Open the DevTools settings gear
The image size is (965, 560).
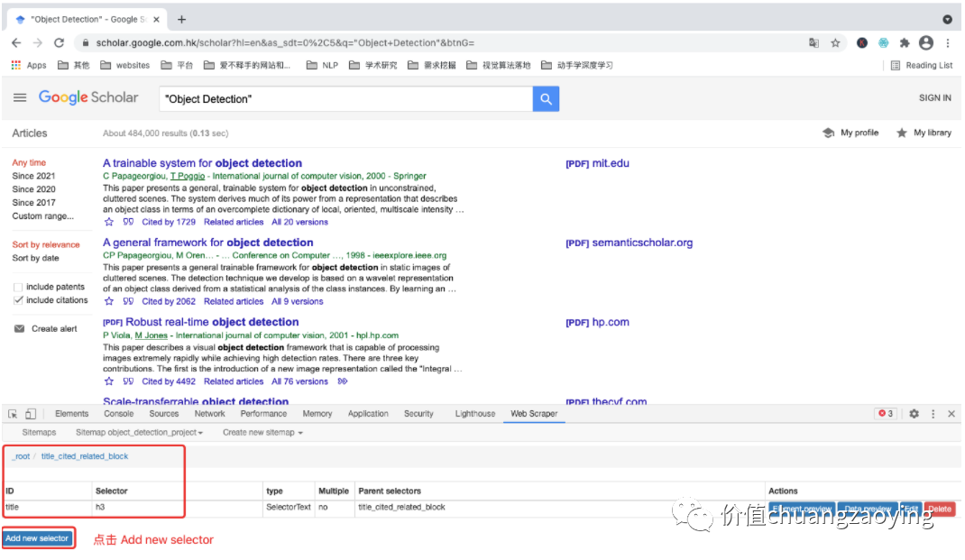pos(914,414)
